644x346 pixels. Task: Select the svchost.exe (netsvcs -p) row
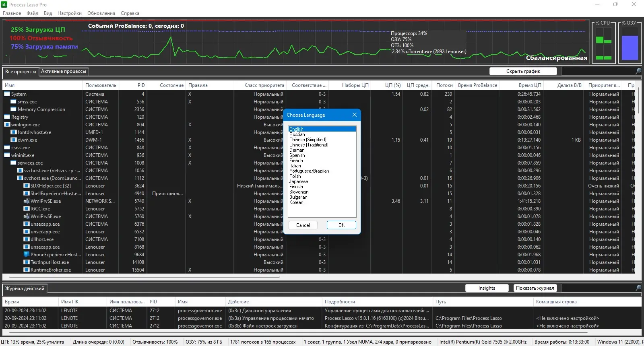tap(319, 171)
